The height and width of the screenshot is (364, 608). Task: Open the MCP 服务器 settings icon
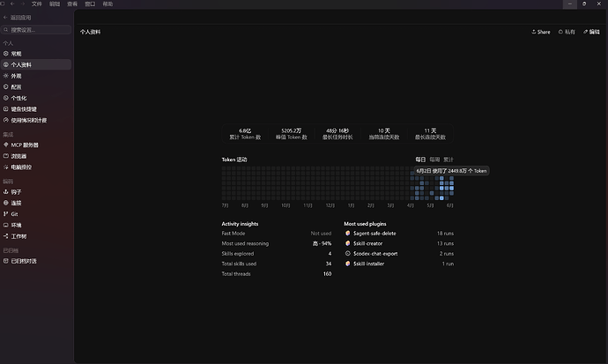(6, 145)
